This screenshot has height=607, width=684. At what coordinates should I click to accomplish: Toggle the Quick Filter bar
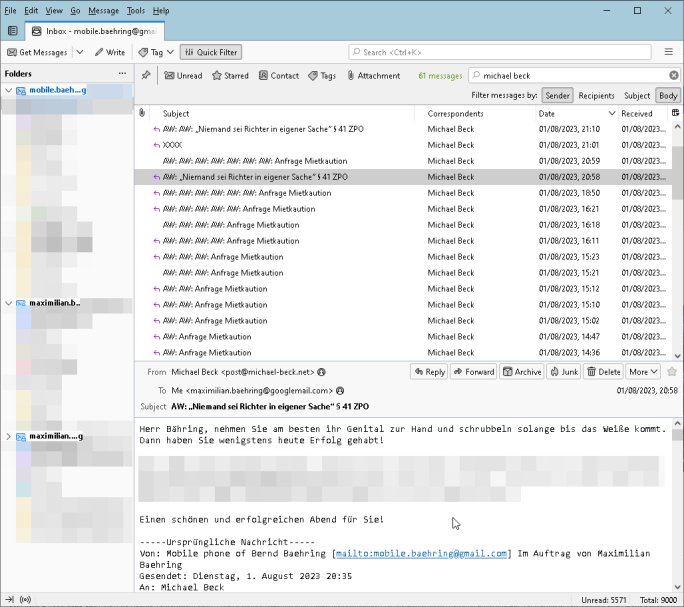211,52
